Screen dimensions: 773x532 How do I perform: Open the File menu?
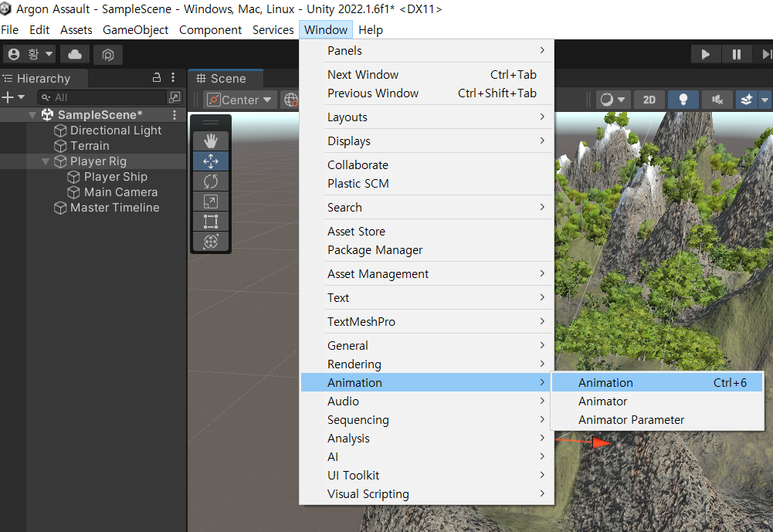(x=10, y=30)
